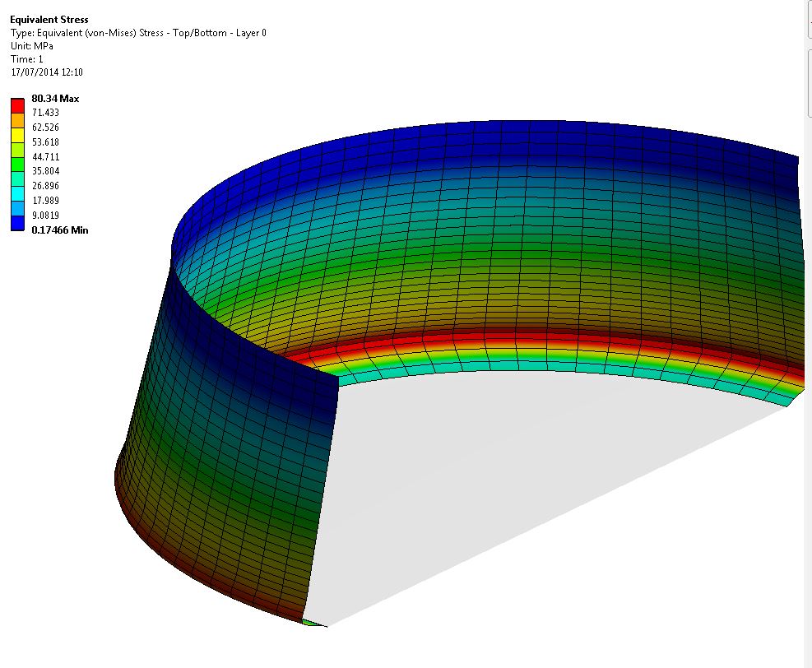Click the orange color band in the legend
812x668 pixels.
pyautogui.click(x=17, y=120)
